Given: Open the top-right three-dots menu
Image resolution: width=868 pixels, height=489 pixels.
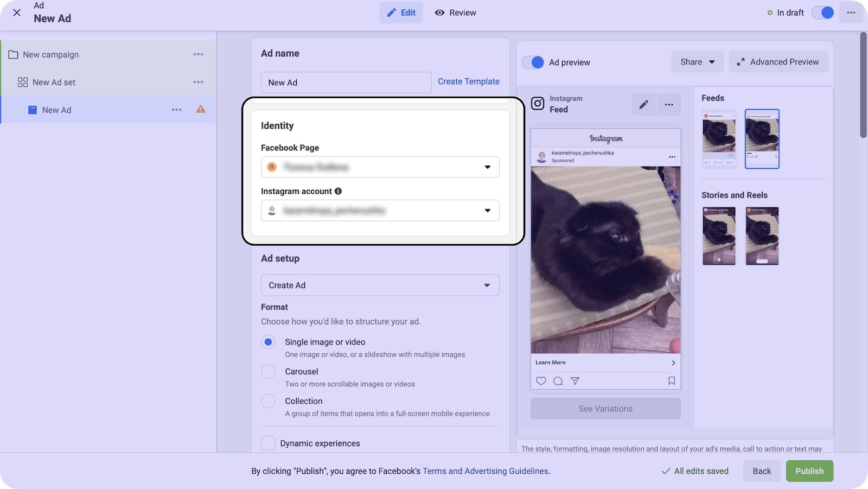Looking at the screenshot, I should 851,12.
